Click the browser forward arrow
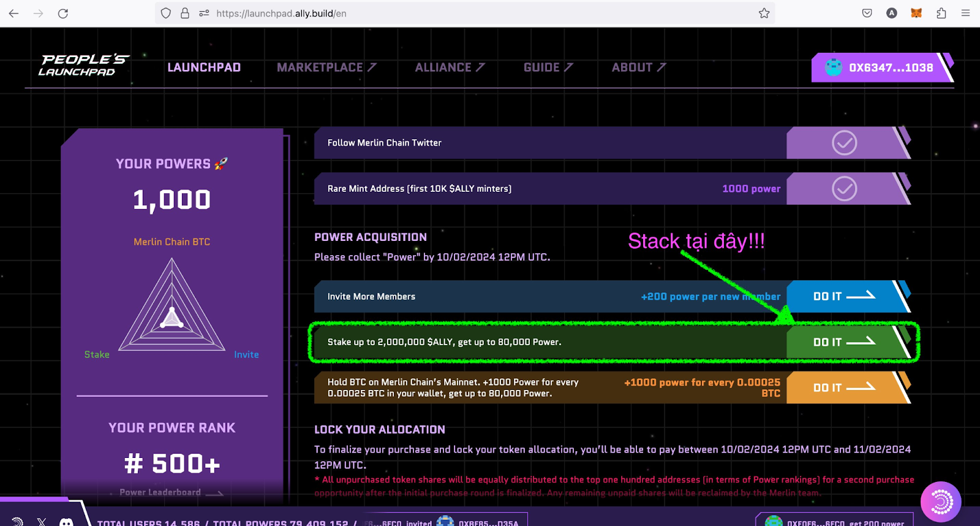This screenshot has width=980, height=526. (38, 13)
